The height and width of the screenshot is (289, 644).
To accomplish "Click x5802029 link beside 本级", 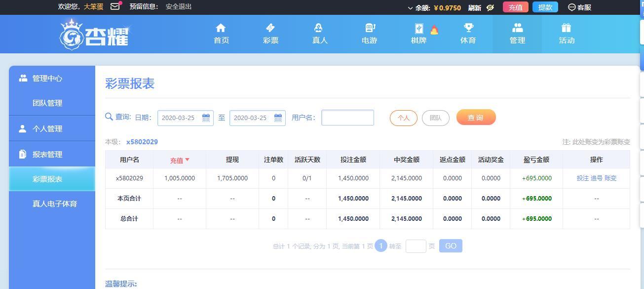I will point(142,142).
